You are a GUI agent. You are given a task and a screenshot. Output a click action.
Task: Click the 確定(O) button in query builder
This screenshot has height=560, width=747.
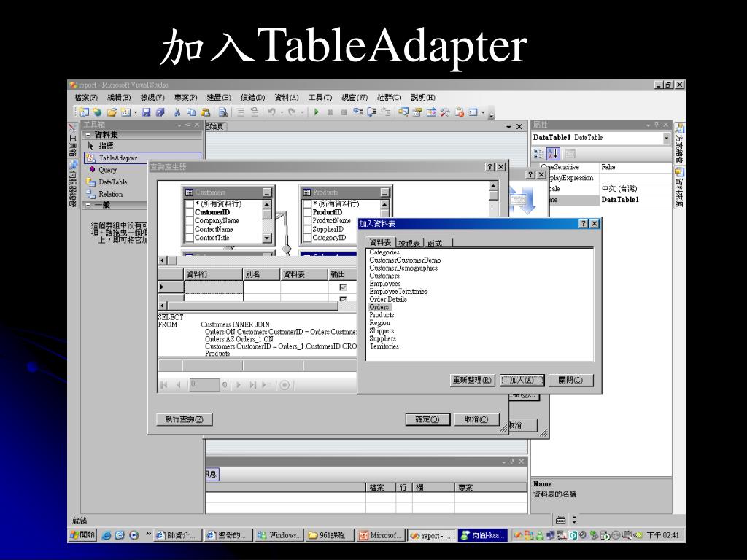pos(427,419)
